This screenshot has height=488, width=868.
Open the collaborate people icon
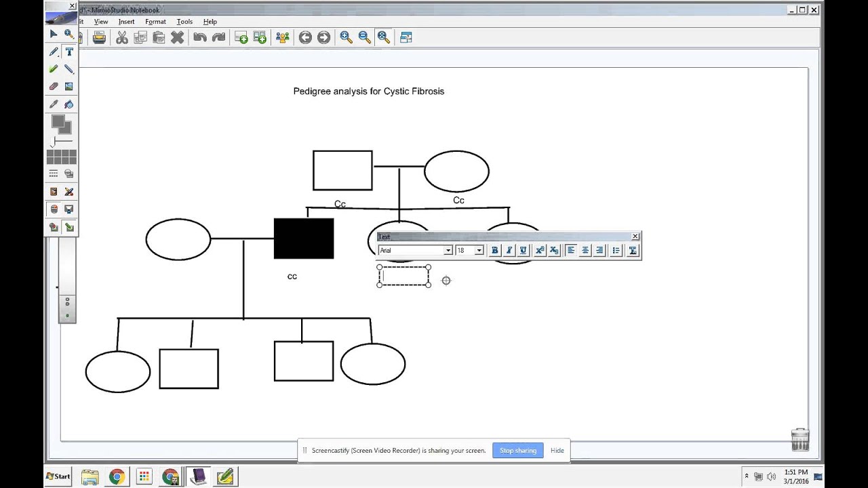[283, 37]
